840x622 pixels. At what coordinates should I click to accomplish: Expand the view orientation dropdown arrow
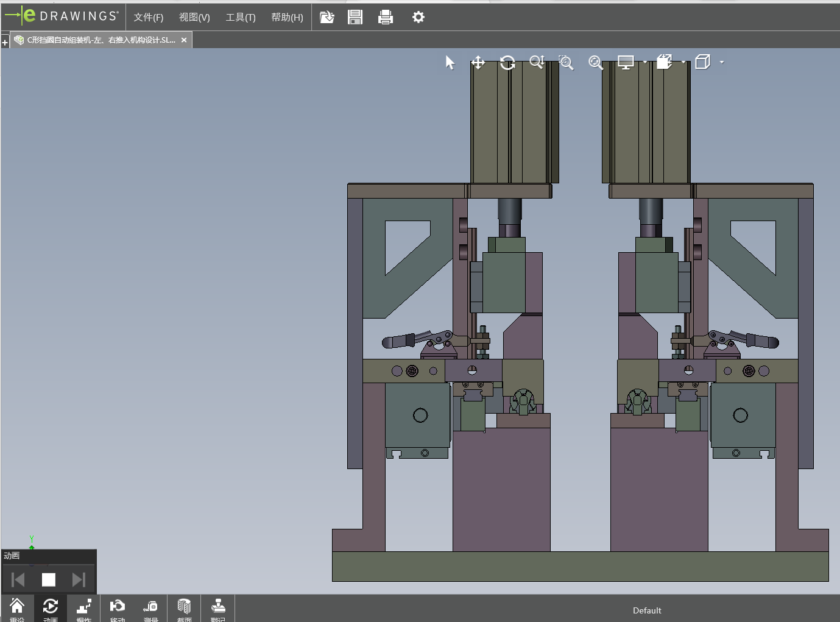(683, 62)
